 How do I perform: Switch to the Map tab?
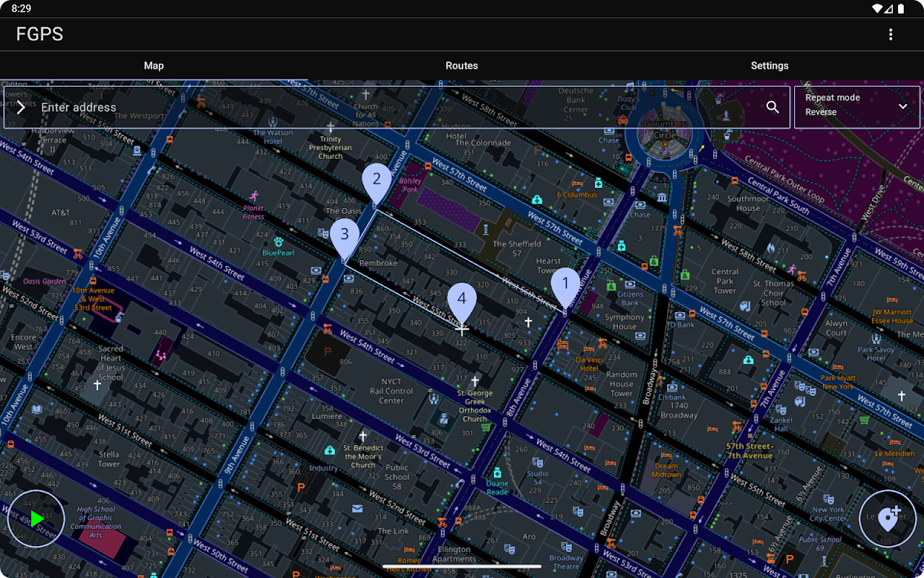click(x=154, y=66)
